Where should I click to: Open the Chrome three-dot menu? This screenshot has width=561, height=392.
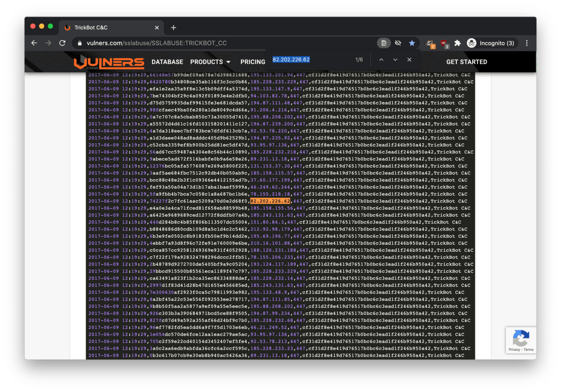[527, 43]
